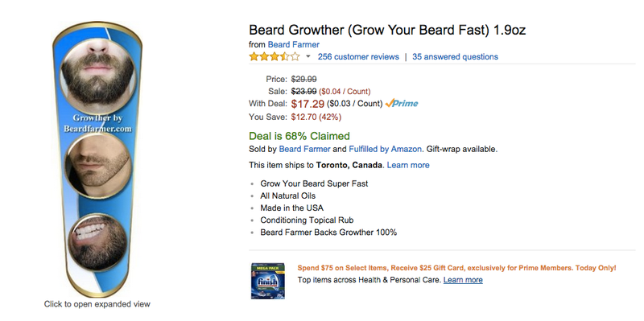This screenshot has width=644, height=321.
Task: Expand the rating breakdown dropdown arrow
Action: [x=308, y=56]
